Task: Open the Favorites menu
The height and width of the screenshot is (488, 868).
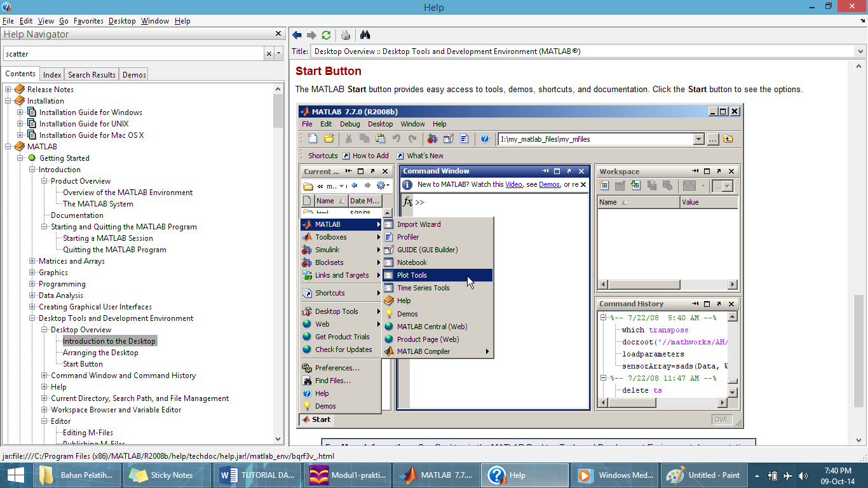Action: tap(88, 21)
